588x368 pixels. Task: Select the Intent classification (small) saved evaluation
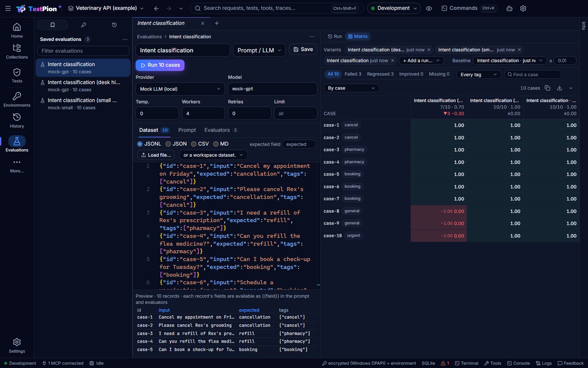pos(83,103)
